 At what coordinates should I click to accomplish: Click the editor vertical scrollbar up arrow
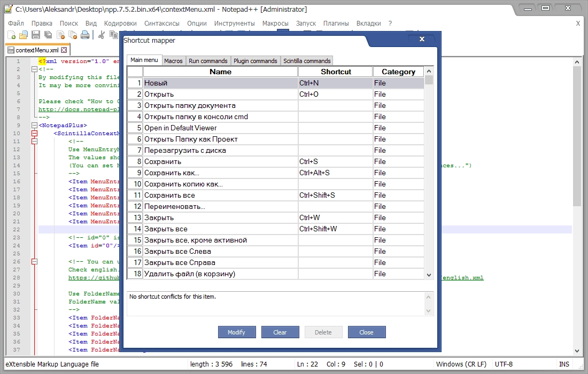pos(577,62)
